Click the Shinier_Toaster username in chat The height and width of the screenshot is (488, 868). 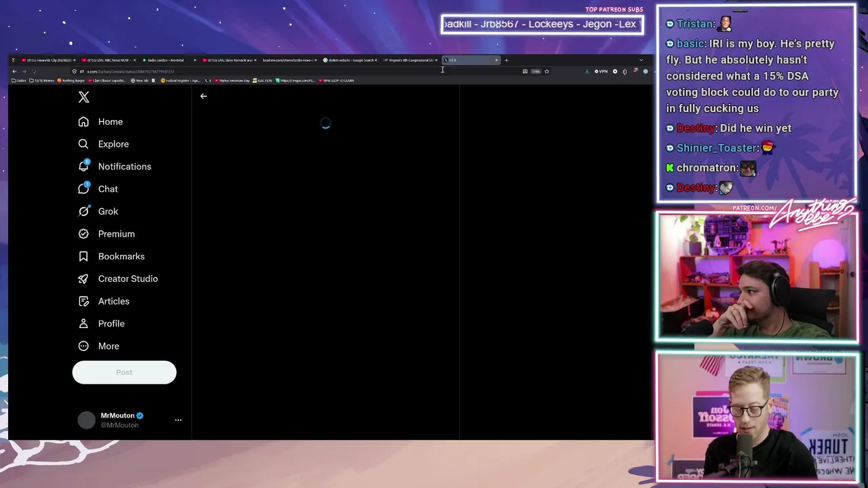[x=717, y=148]
